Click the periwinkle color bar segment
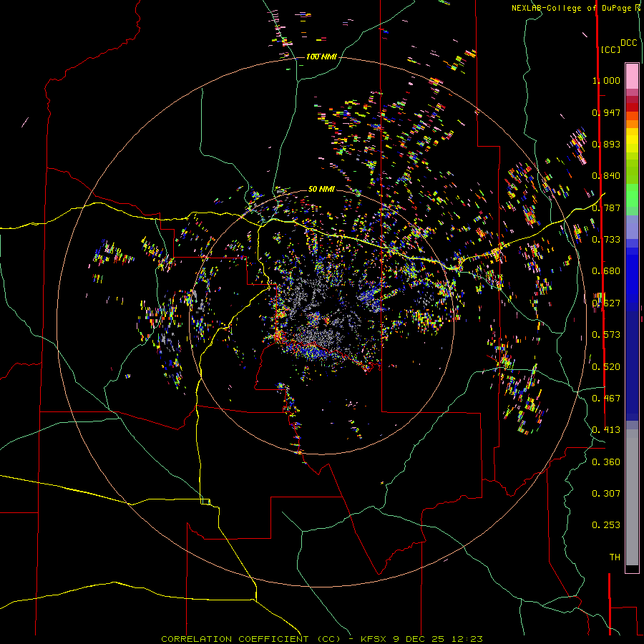Image resolution: width=644 pixels, height=644 pixels. (632, 227)
